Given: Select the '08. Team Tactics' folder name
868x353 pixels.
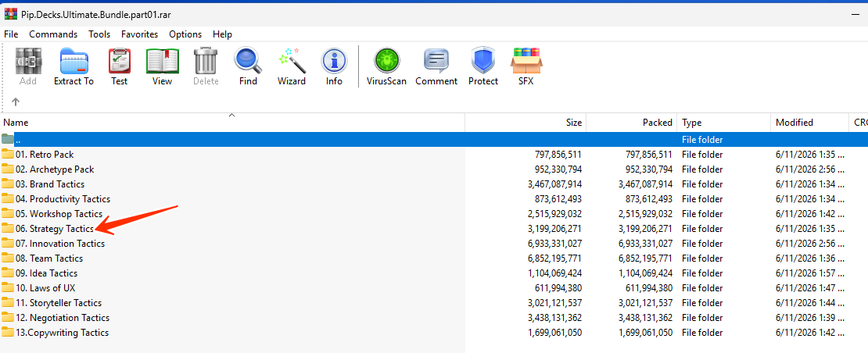Looking at the screenshot, I should 49,258.
